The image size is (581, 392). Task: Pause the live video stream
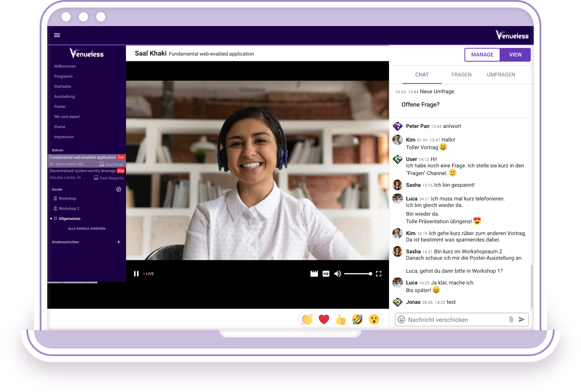point(136,274)
